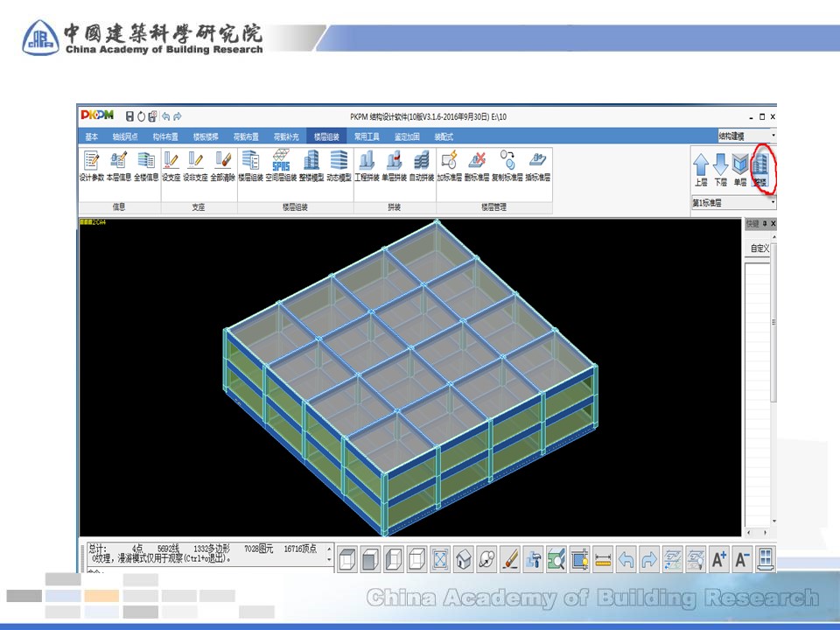Click 删标准层 delete standard floor icon

coord(477,165)
